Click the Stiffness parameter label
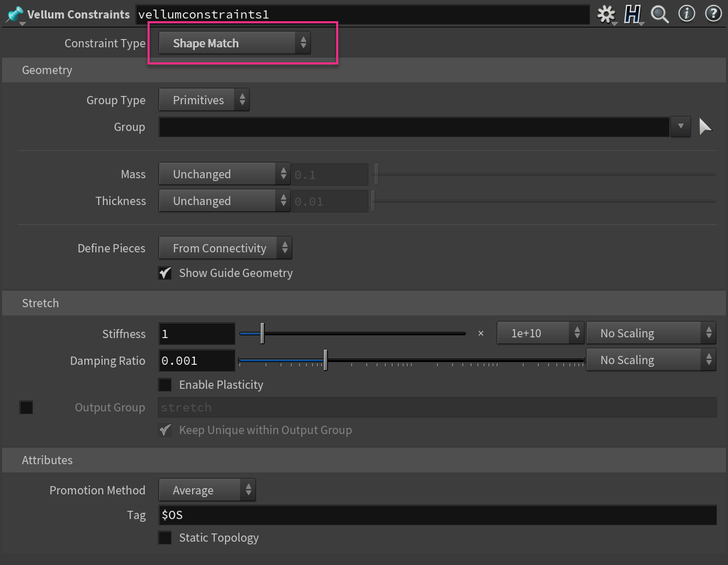Viewport: 728px width, 565px height. pos(124,333)
